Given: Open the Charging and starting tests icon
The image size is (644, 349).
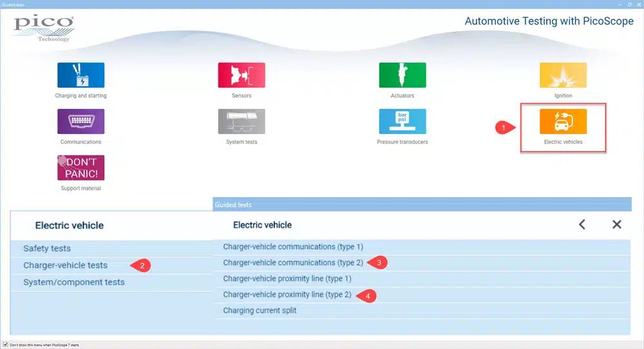Looking at the screenshot, I should [x=81, y=75].
